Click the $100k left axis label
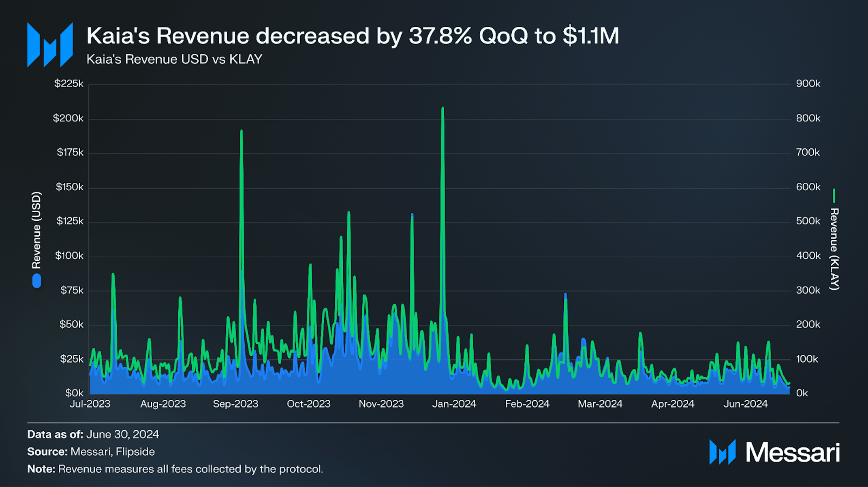 69,256
